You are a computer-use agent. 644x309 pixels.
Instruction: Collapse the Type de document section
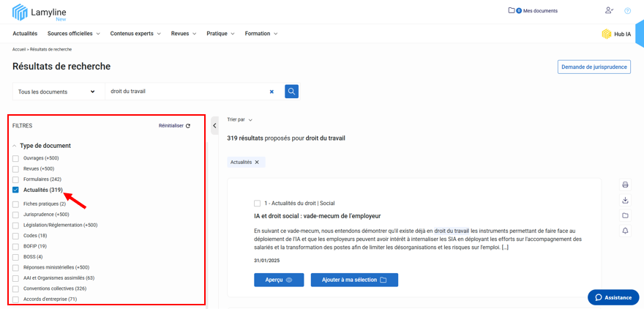point(15,146)
